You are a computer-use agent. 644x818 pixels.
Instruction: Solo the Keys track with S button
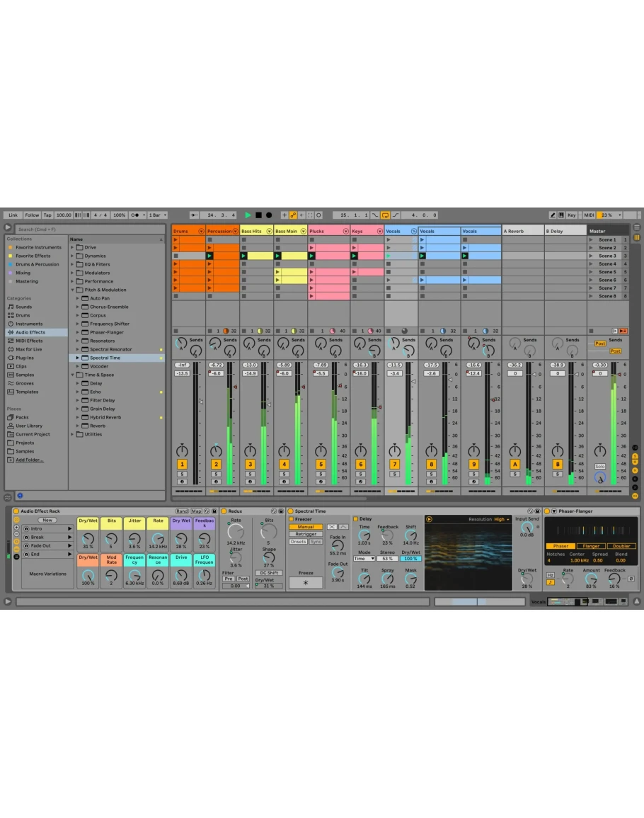(360, 474)
